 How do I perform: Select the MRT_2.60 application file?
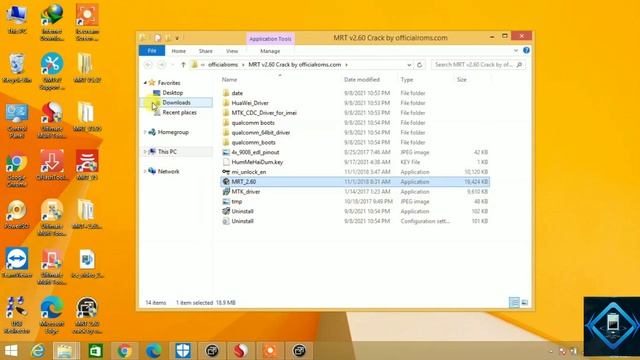click(355, 182)
